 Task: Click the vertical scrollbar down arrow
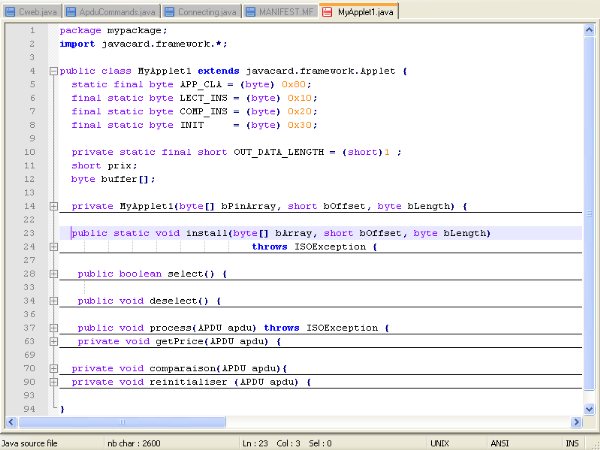pyautogui.click(x=591, y=409)
